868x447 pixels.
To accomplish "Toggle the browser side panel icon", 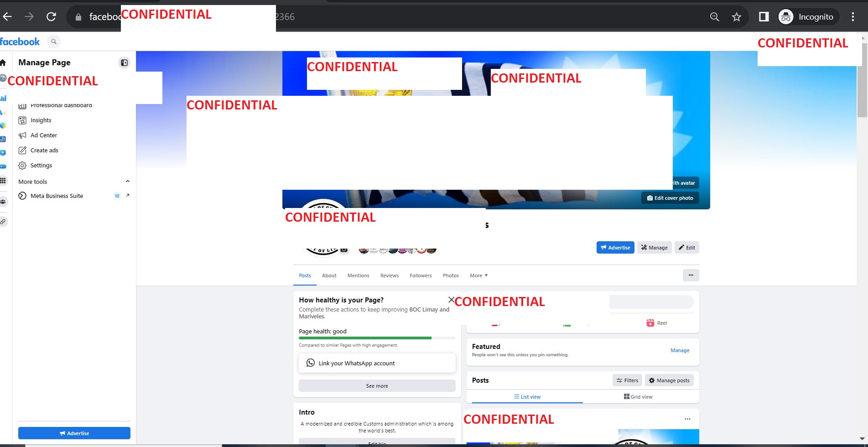I will (764, 17).
